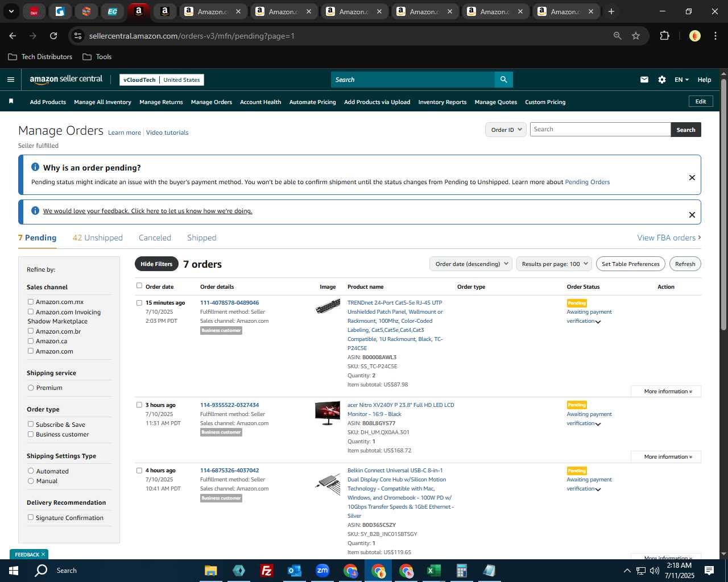728x582 pixels.
Task: Click the browser zoom magnifier icon in address bar
Action: (x=617, y=36)
